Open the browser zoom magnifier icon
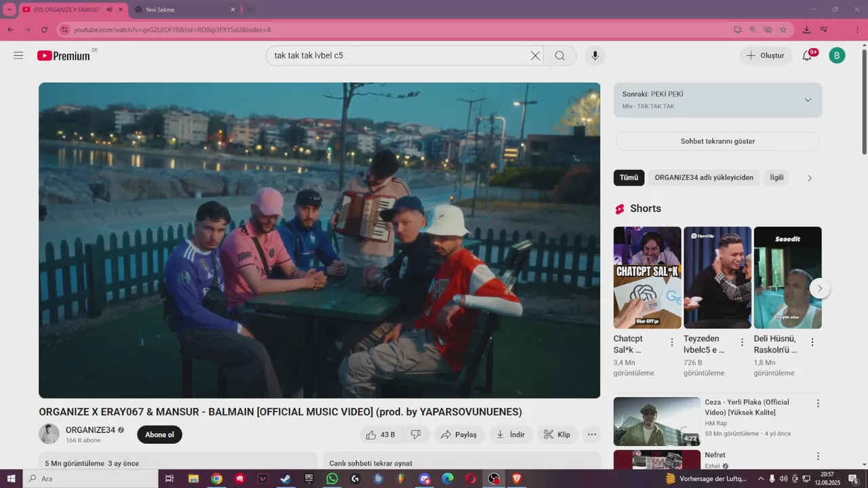Image resolution: width=868 pixels, height=488 pixels. tap(753, 30)
